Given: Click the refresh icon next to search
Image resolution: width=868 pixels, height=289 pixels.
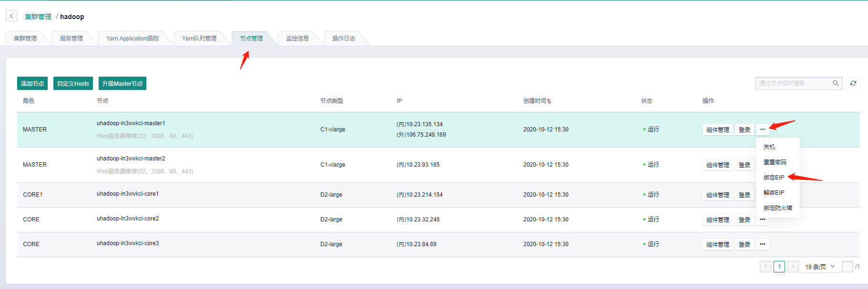Looking at the screenshot, I should click(853, 83).
